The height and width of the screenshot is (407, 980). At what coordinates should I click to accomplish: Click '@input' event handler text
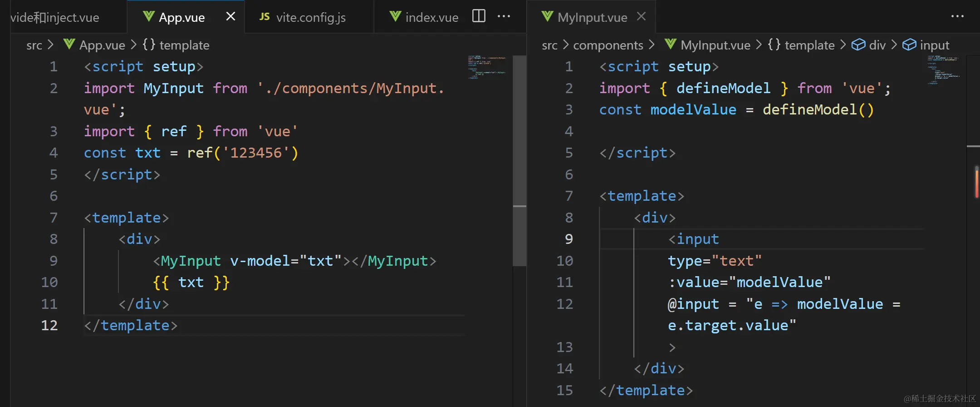(x=693, y=304)
